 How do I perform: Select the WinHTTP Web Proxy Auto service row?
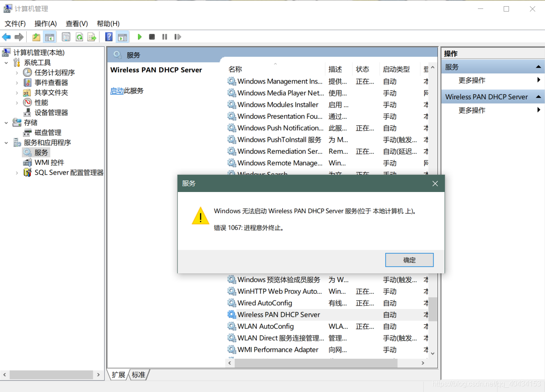327,292
